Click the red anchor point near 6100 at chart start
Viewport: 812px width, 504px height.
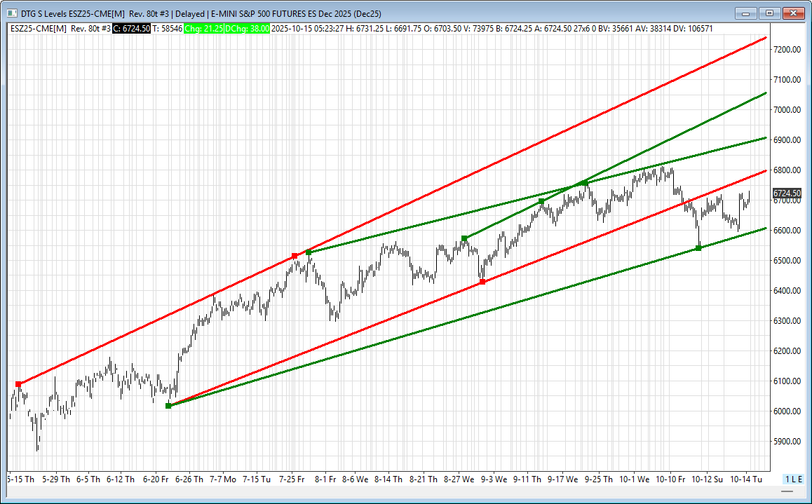(x=19, y=384)
